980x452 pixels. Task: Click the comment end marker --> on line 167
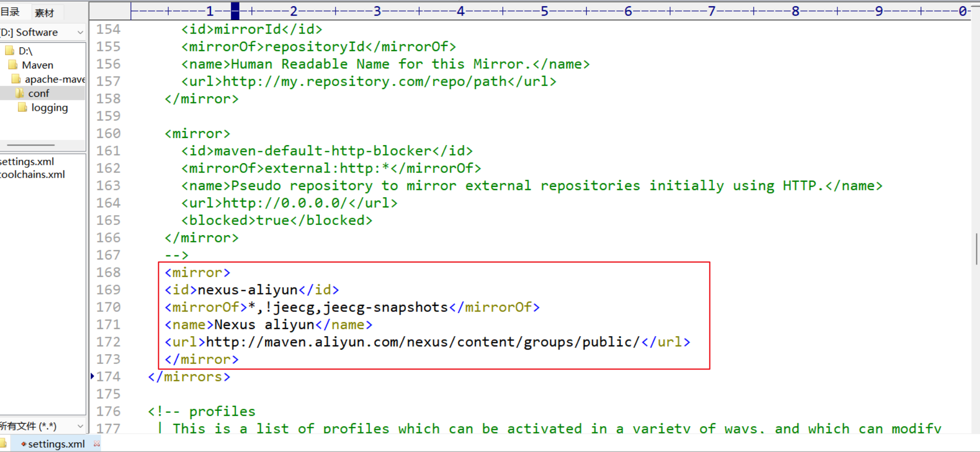click(177, 255)
